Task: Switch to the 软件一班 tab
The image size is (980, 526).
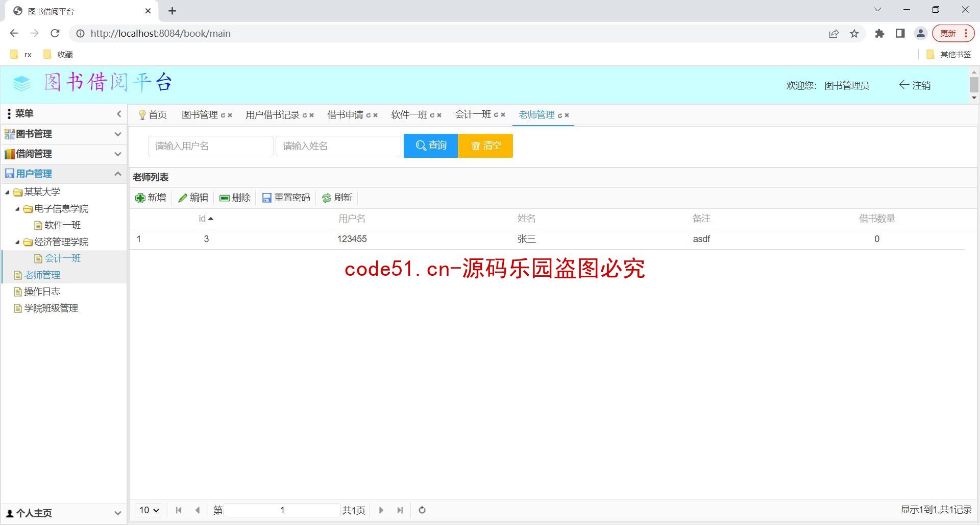Action: pos(409,115)
